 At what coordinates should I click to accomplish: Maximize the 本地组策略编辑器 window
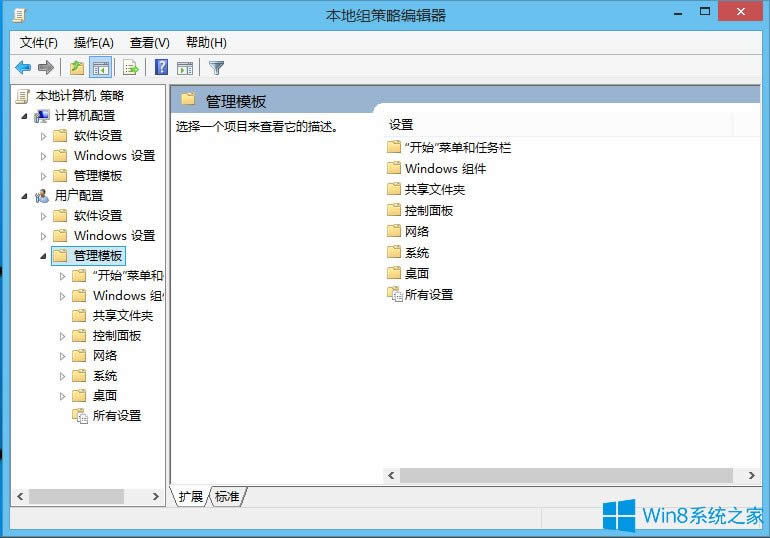tap(705, 12)
